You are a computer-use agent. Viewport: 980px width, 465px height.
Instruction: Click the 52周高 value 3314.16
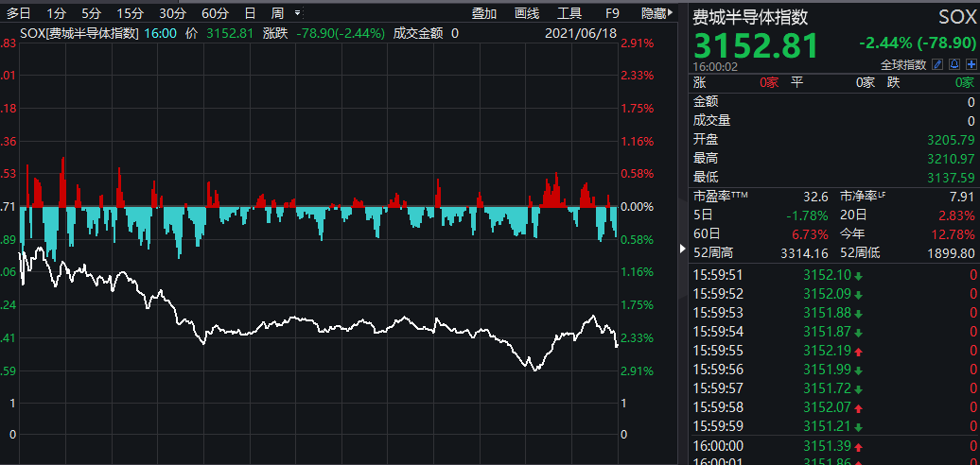click(x=805, y=253)
